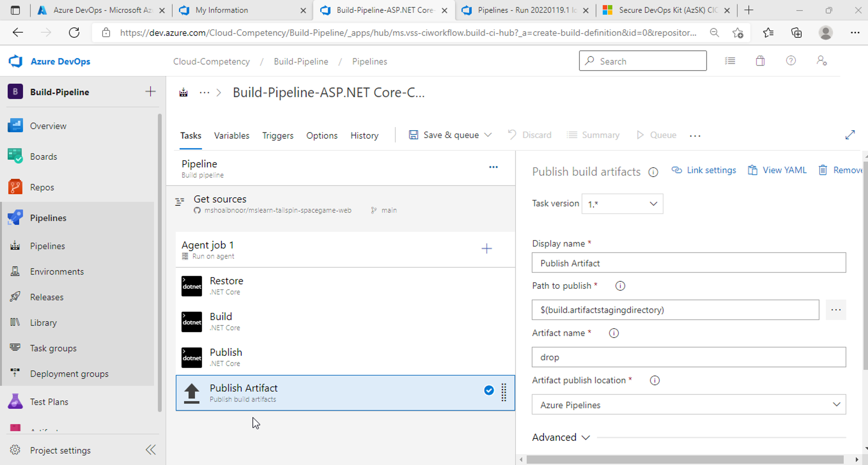The height and width of the screenshot is (465, 868).
Task: Switch to Tasks tab
Action: tap(191, 135)
